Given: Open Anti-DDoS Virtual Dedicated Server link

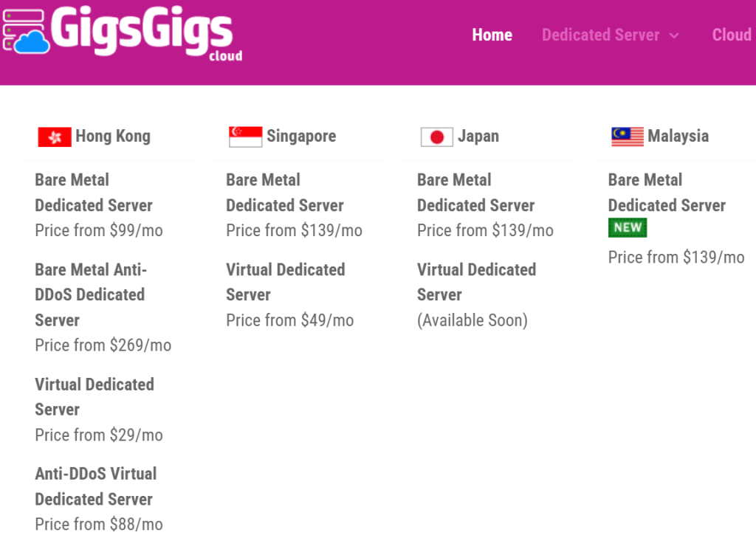Looking at the screenshot, I should coord(95,486).
